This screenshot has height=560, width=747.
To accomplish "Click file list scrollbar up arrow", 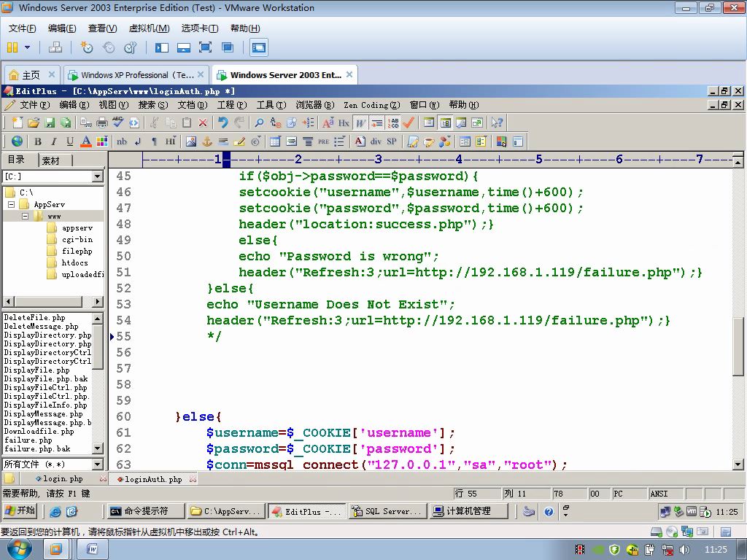I will tap(97, 318).
